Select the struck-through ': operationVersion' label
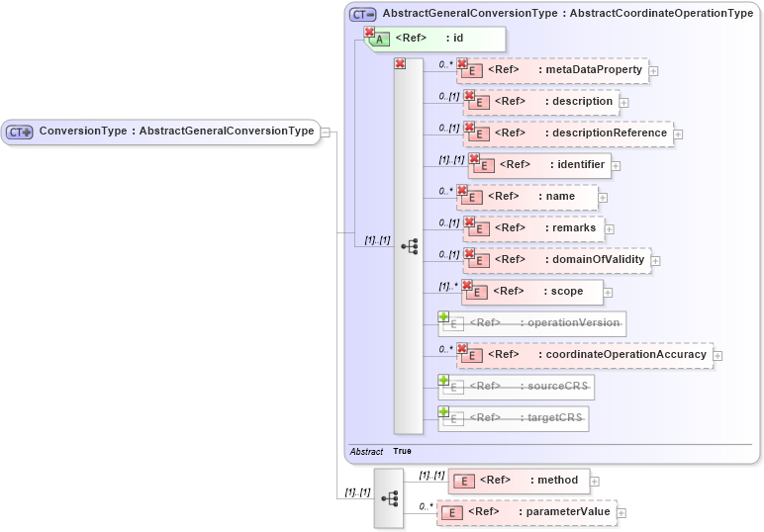 (570, 322)
